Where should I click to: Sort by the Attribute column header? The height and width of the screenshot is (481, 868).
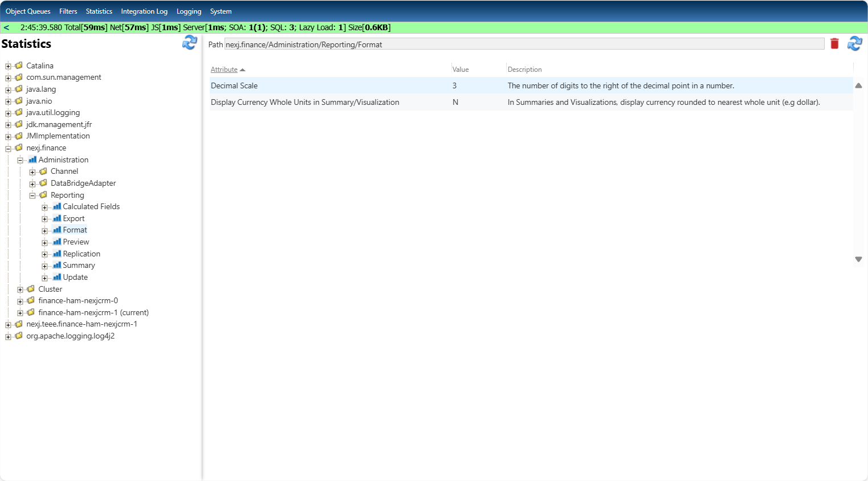click(x=224, y=70)
